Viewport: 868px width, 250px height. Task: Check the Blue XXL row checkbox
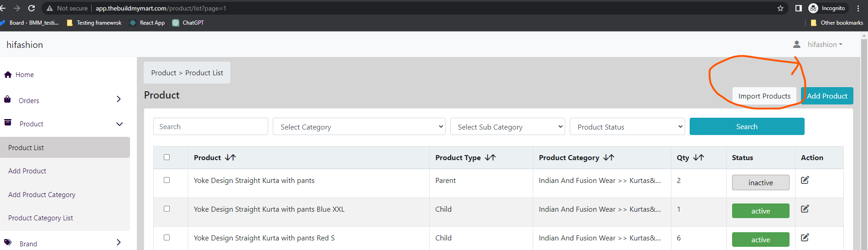coord(166,208)
